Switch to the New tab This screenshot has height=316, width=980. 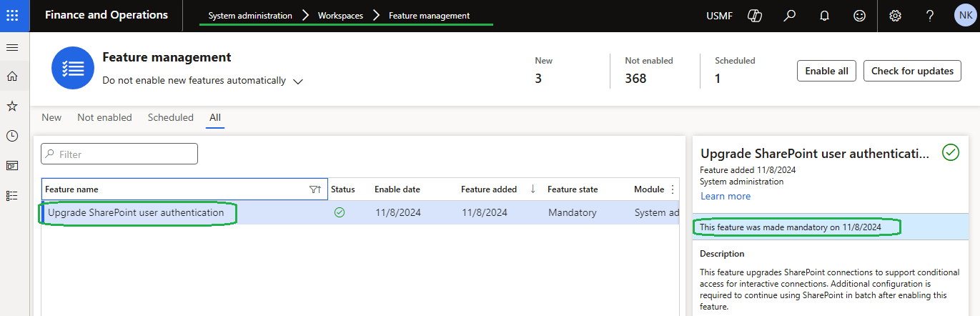click(x=51, y=117)
